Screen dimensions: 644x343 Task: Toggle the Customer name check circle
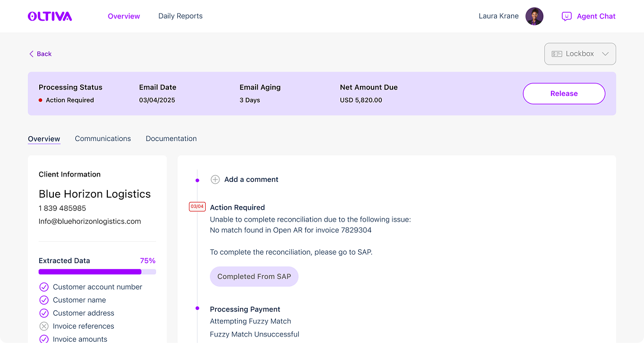point(44,300)
